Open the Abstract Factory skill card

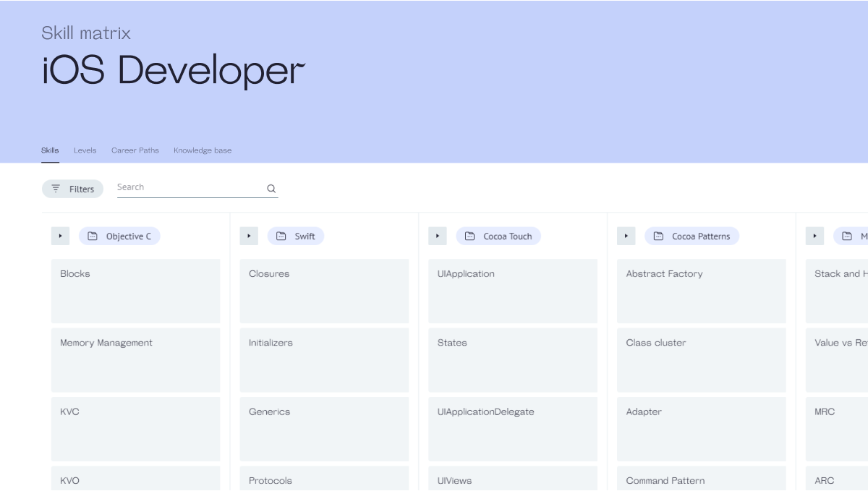point(702,291)
